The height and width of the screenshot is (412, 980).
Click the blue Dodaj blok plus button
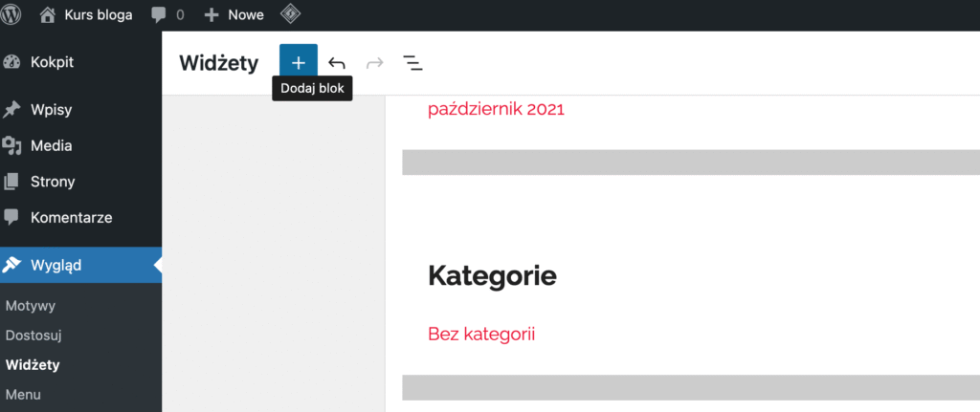299,63
